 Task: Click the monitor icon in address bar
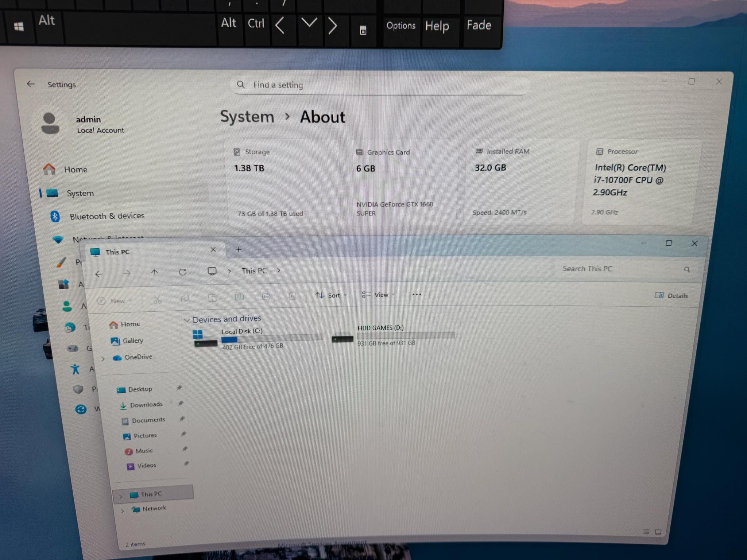coord(212,271)
